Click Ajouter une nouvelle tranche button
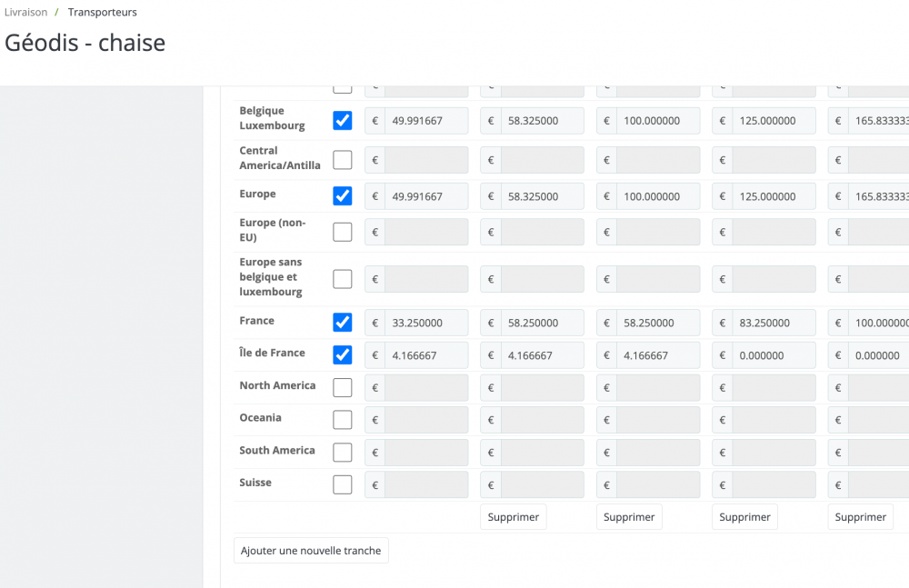The height and width of the screenshot is (588, 909). [x=311, y=551]
